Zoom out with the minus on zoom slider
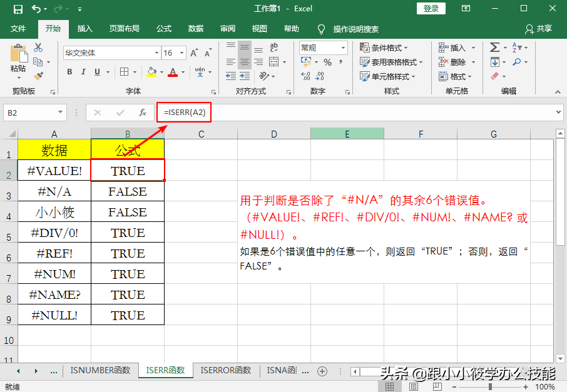The width and height of the screenshot is (567, 392). click(454, 386)
